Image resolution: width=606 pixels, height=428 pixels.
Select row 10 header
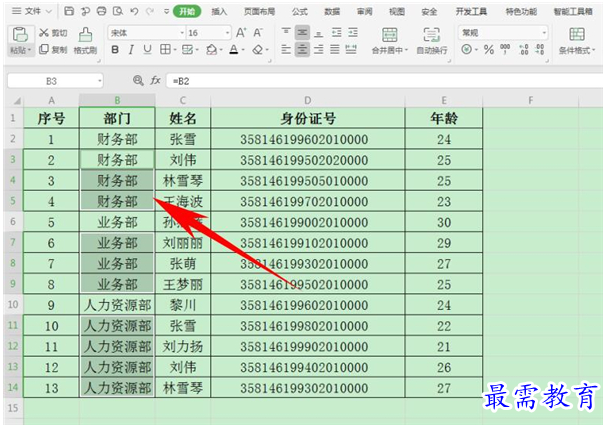click(x=13, y=304)
